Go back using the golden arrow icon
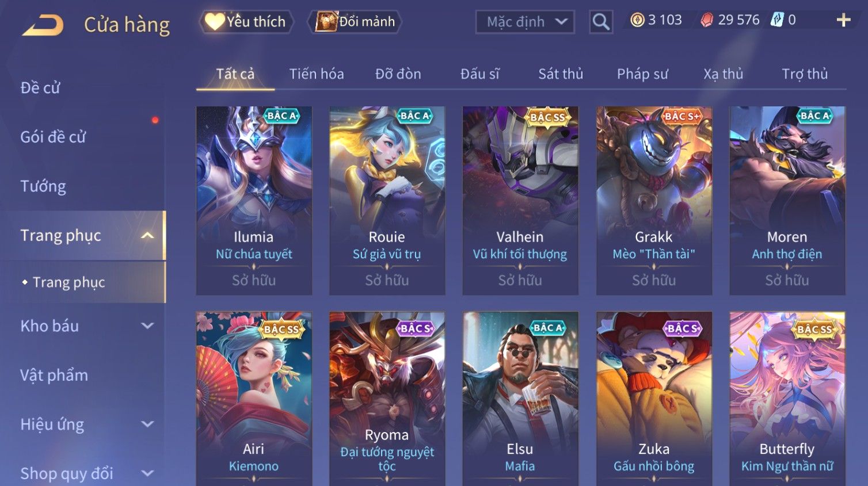This screenshot has width=868, height=486. point(42,25)
